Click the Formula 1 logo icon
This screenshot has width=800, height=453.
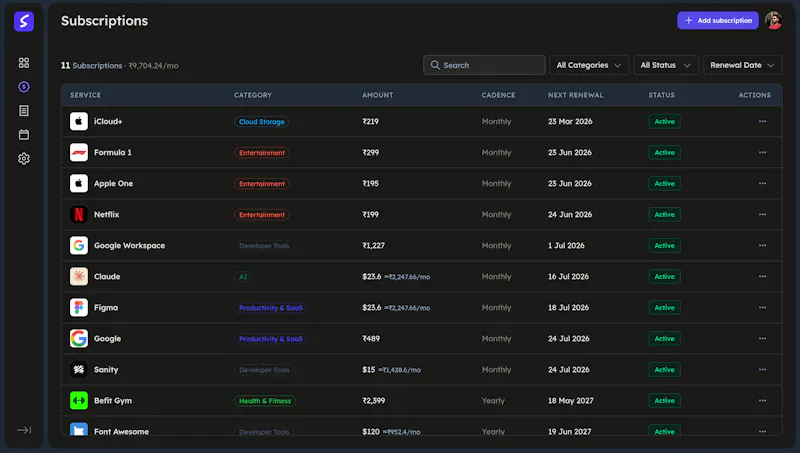point(79,153)
